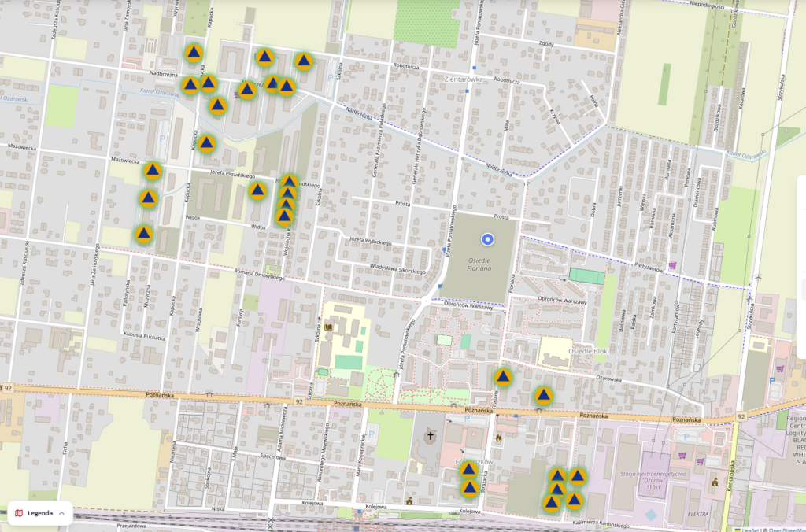
Task: Click the top-right marker of the northern cluster
Action: pyautogui.click(x=304, y=61)
